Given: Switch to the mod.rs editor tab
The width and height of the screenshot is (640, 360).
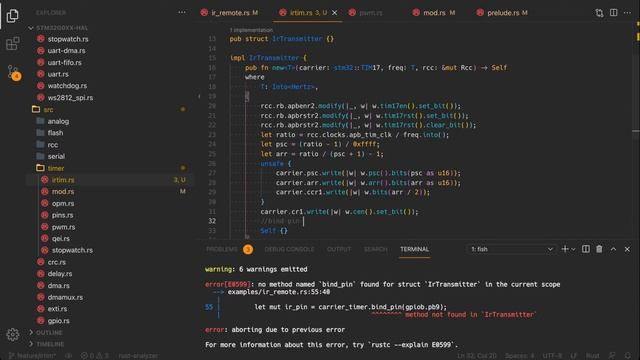Looking at the screenshot, I should click(434, 13).
